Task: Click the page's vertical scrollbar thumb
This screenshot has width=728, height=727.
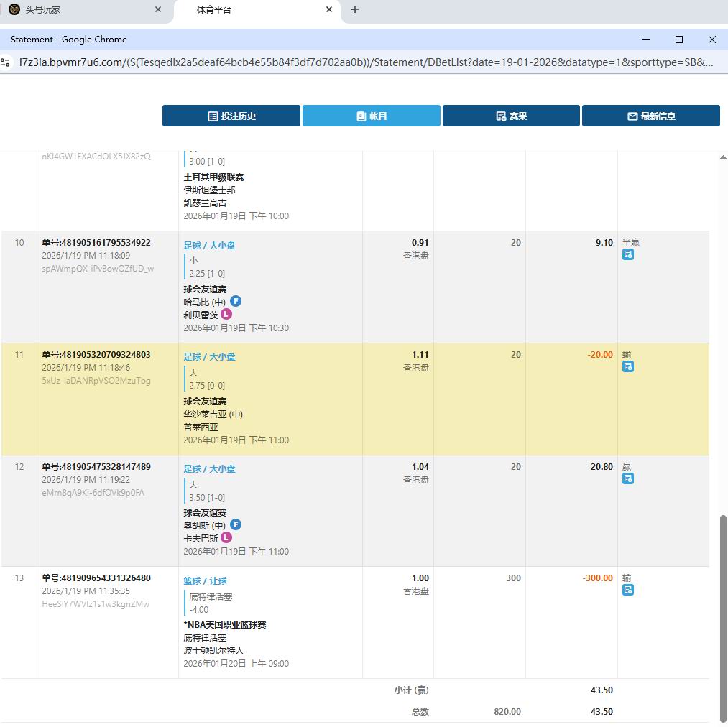Action: [723, 618]
